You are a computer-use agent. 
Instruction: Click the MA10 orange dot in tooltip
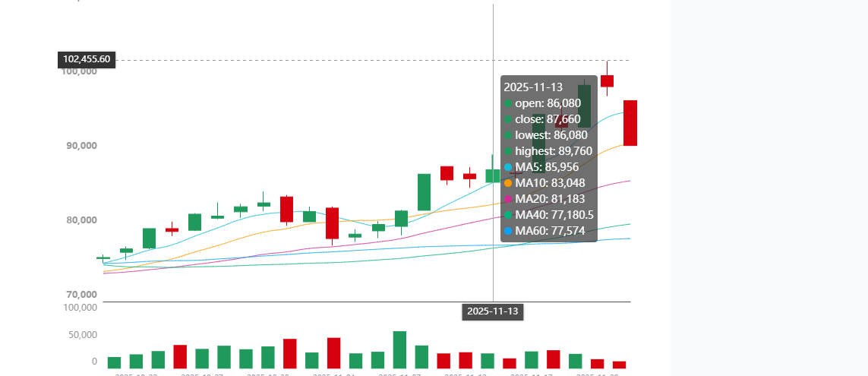(508, 183)
